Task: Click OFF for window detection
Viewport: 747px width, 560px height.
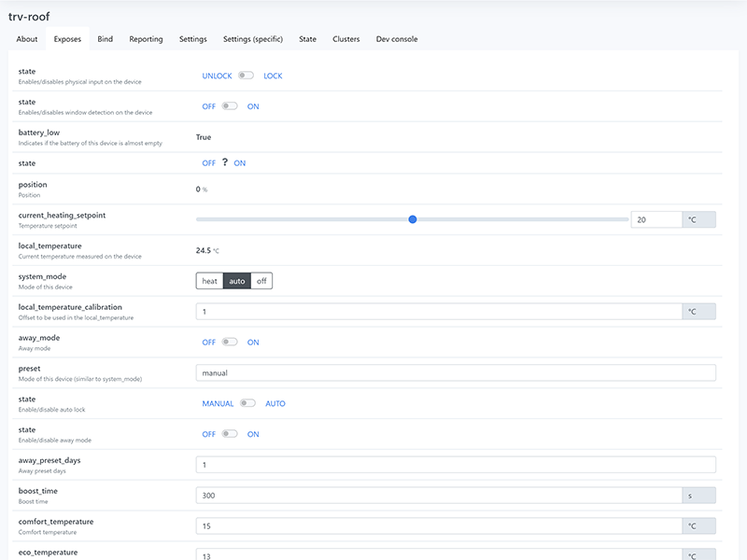Action: [x=208, y=106]
